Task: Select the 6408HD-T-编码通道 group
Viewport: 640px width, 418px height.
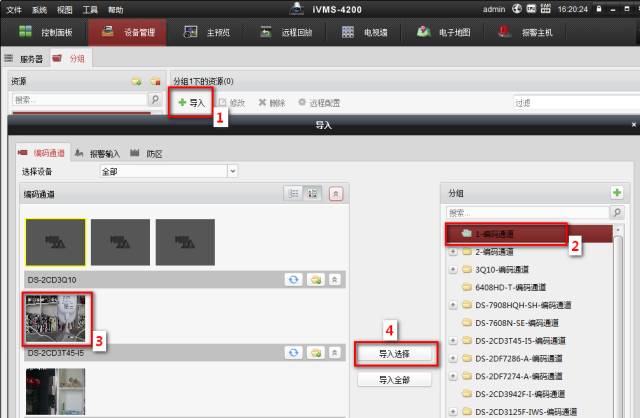Action: click(512, 287)
